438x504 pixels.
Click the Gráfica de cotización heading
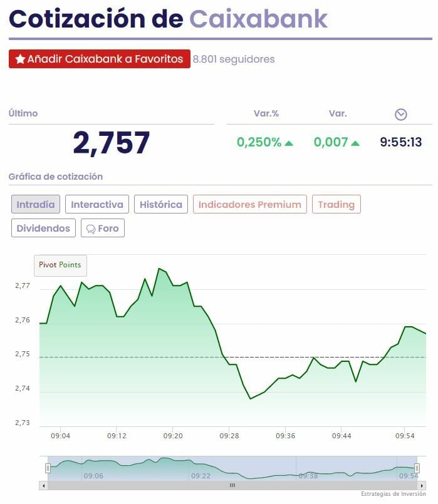pos(56,177)
